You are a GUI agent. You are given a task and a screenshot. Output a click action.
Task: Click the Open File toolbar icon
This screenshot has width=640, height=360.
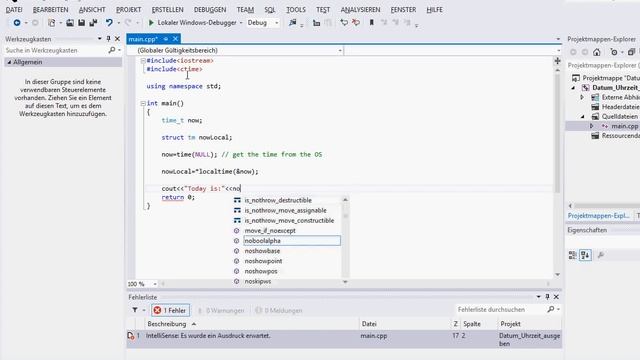point(70,23)
